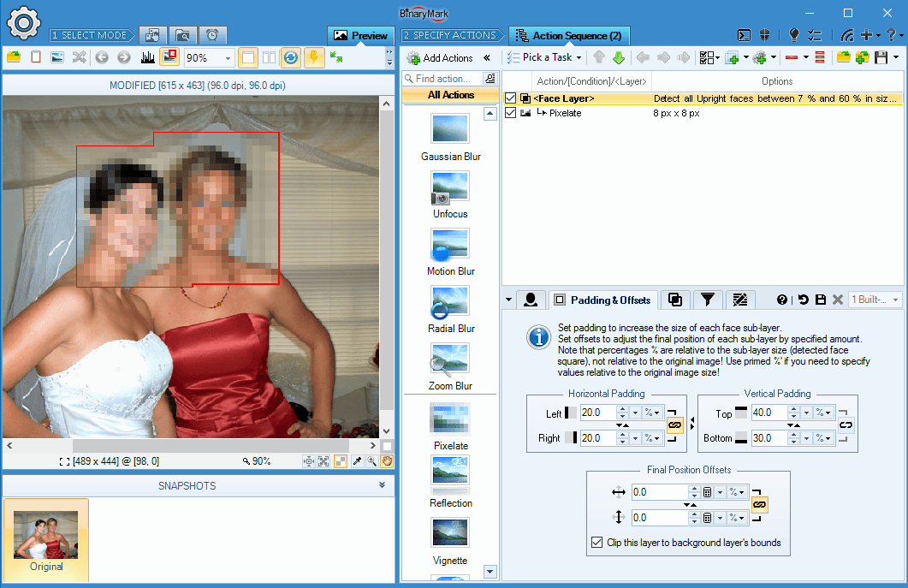
Task: Toggle the lightning fast preview button
Action: click(314, 57)
